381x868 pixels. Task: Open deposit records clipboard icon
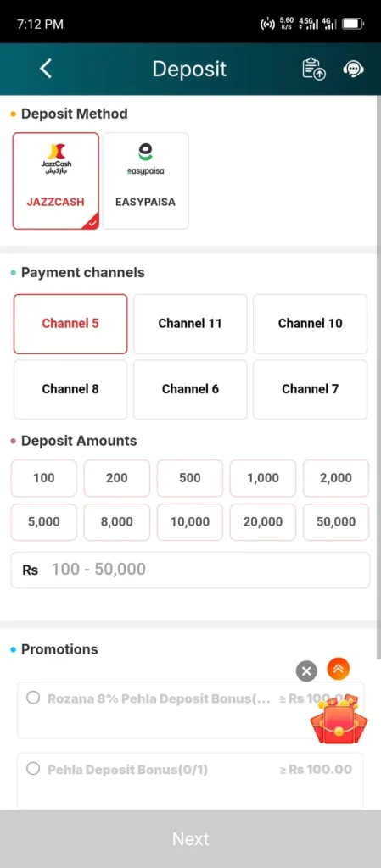point(313,70)
